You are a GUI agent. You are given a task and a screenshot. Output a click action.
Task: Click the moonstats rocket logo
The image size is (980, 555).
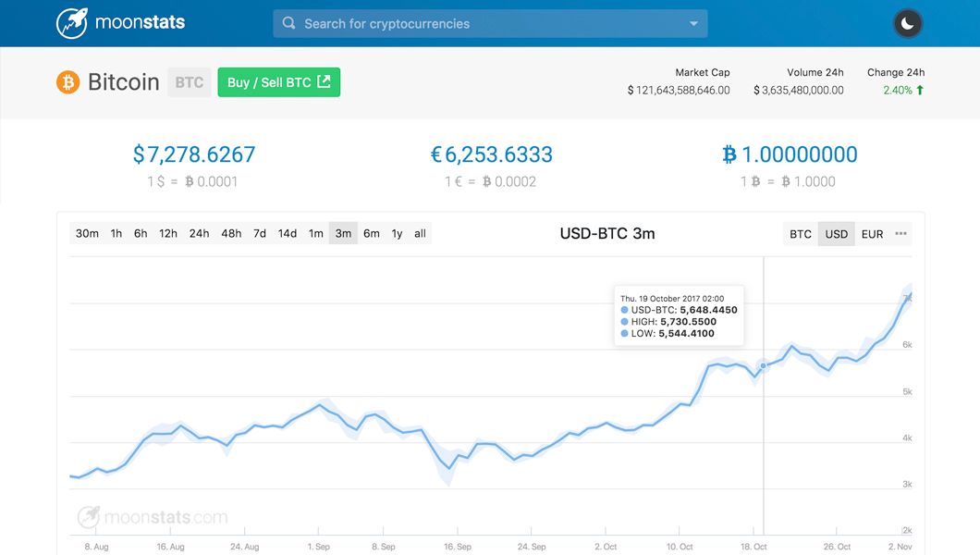pos(72,23)
